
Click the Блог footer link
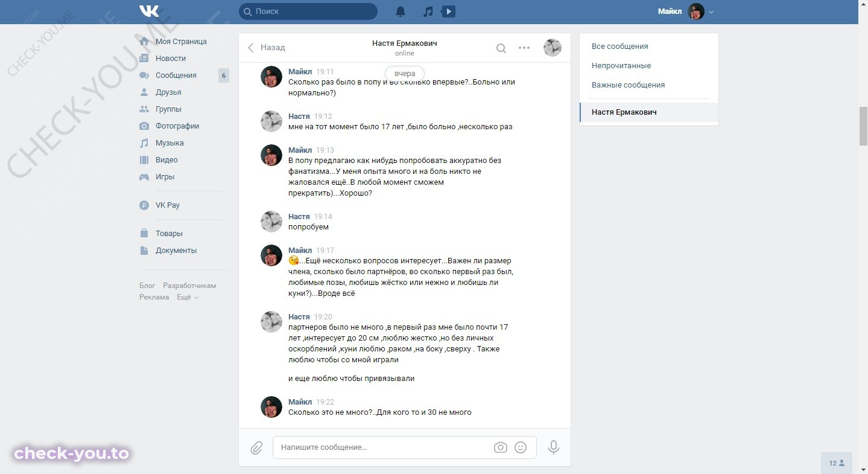[x=147, y=286]
